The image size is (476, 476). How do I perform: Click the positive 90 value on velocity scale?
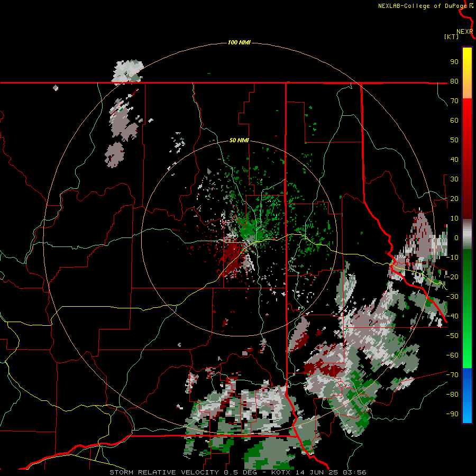[x=454, y=62]
